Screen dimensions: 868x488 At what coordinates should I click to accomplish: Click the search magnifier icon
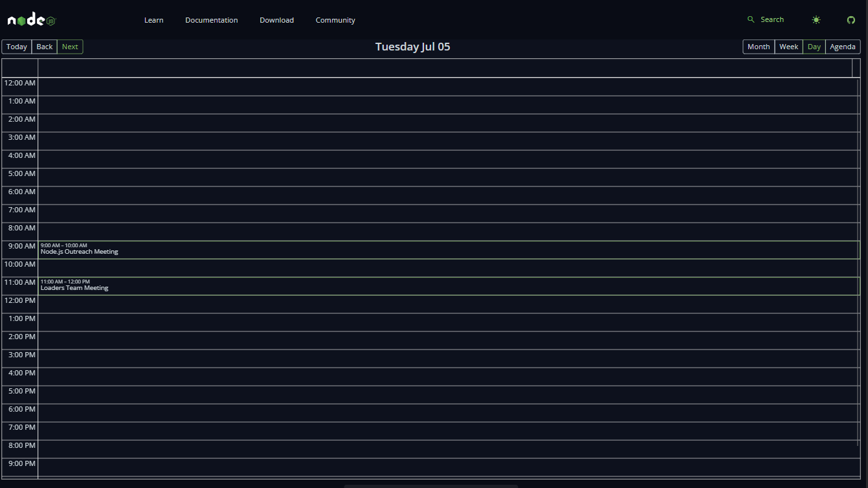tap(751, 19)
